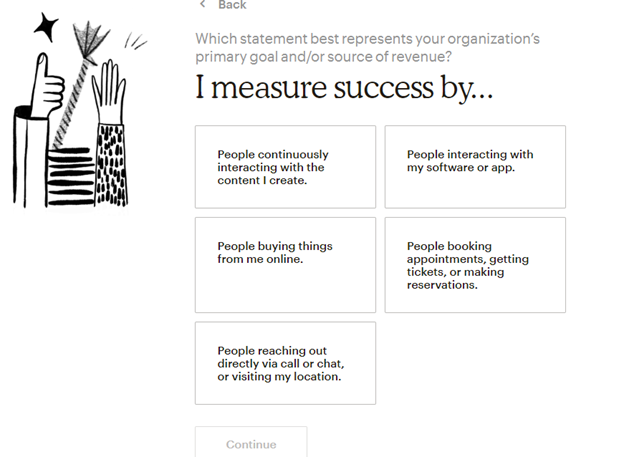The image size is (624, 457).
Task: Select "People continuously interacting with the content" option
Action: click(x=285, y=167)
